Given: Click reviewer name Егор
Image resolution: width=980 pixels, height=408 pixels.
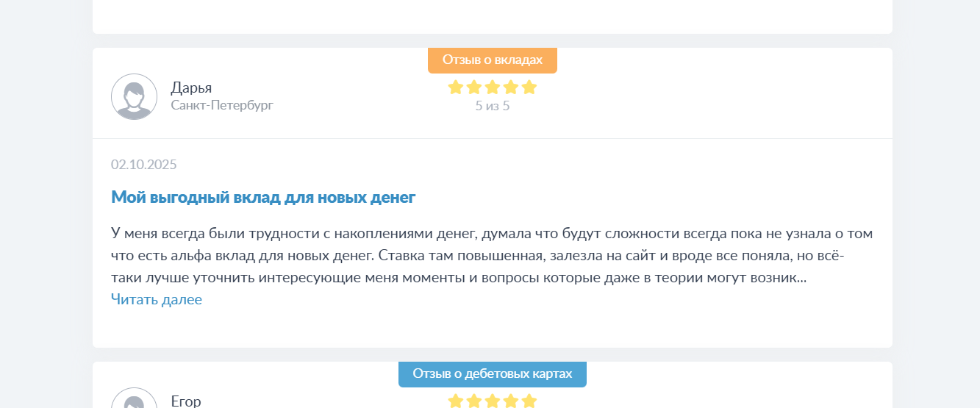Looking at the screenshot, I should pyautogui.click(x=186, y=401).
